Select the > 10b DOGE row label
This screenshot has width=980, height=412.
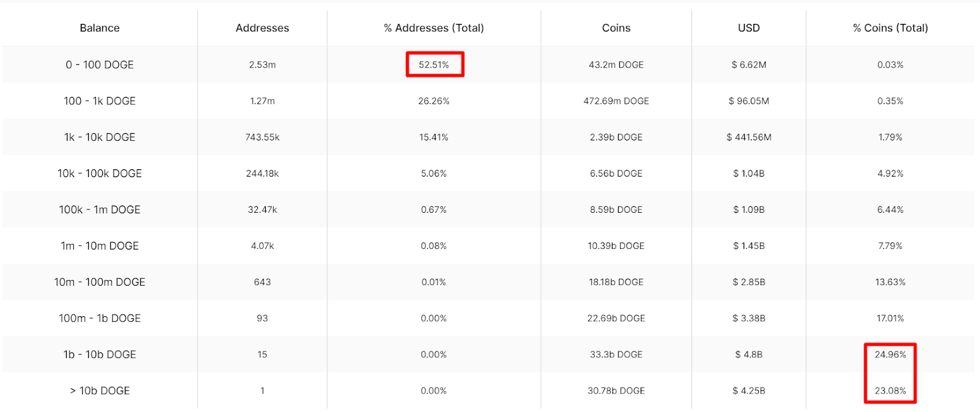coord(99,391)
